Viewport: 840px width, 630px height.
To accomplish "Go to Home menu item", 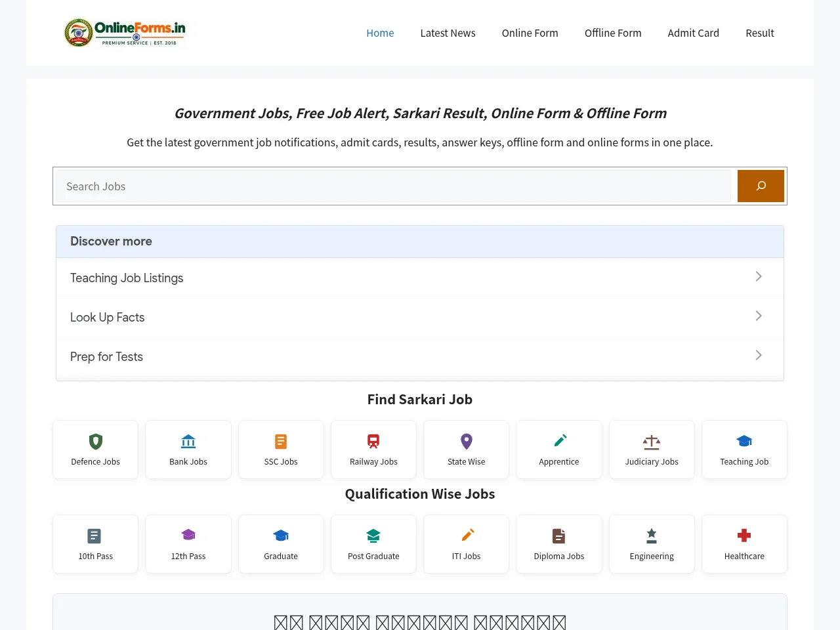I will coord(380,33).
